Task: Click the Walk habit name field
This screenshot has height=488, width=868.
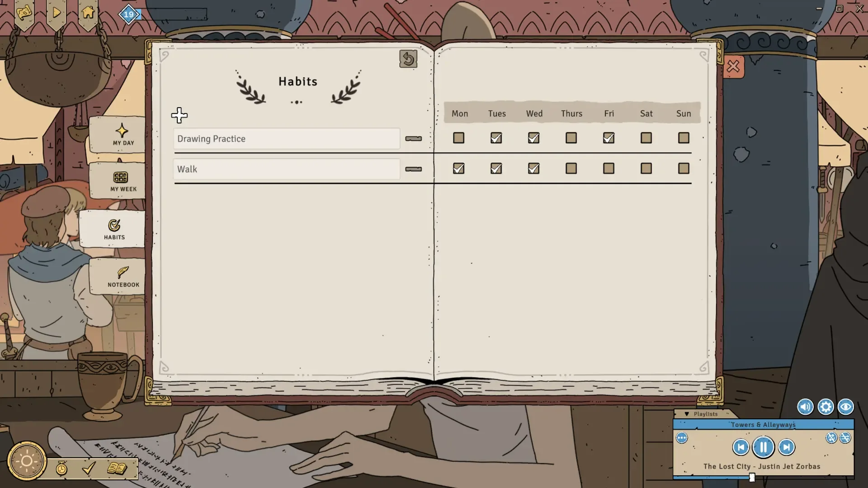Action: coord(286,169)
